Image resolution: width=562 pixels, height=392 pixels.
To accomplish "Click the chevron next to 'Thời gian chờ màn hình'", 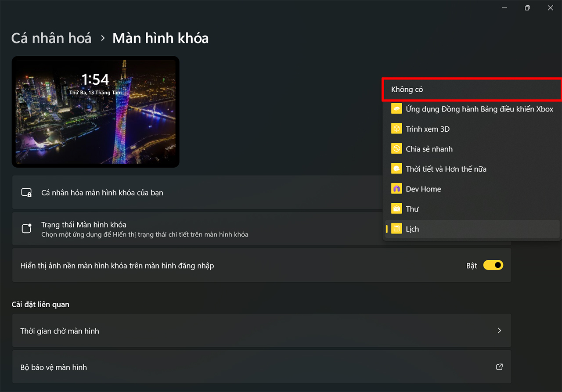I will [499, 331].
